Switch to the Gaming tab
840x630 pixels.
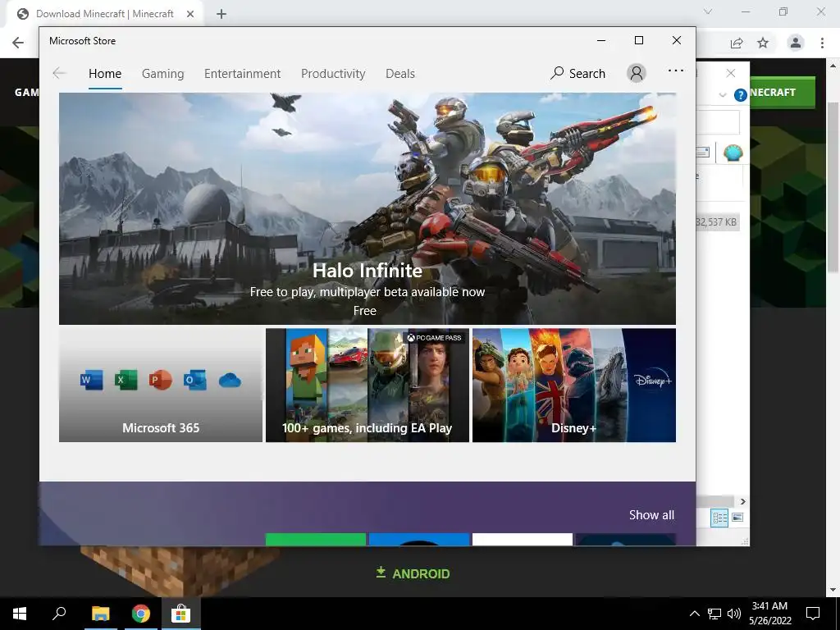(163, 73)
